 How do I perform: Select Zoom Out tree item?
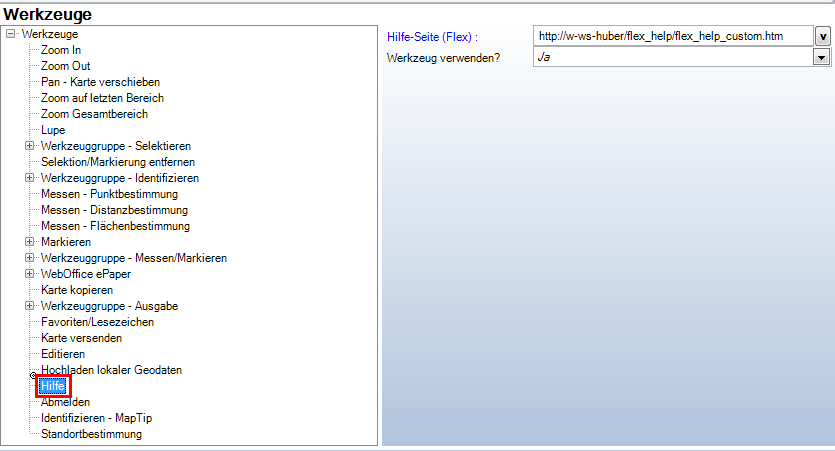click(66, 66)
